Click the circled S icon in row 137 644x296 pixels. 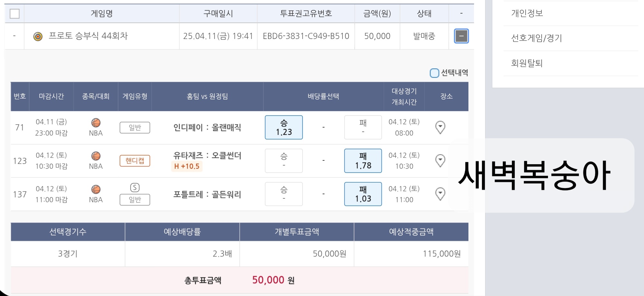point(135,187)
